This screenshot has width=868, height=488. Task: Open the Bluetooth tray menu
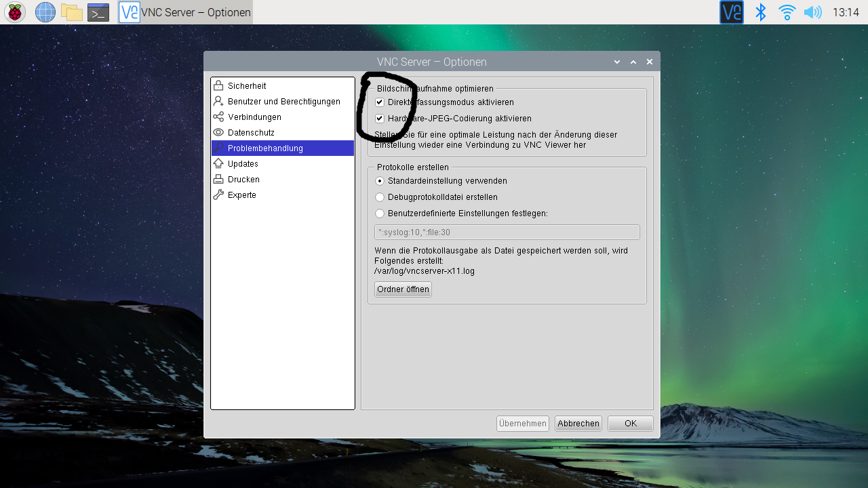click(761, 12)
